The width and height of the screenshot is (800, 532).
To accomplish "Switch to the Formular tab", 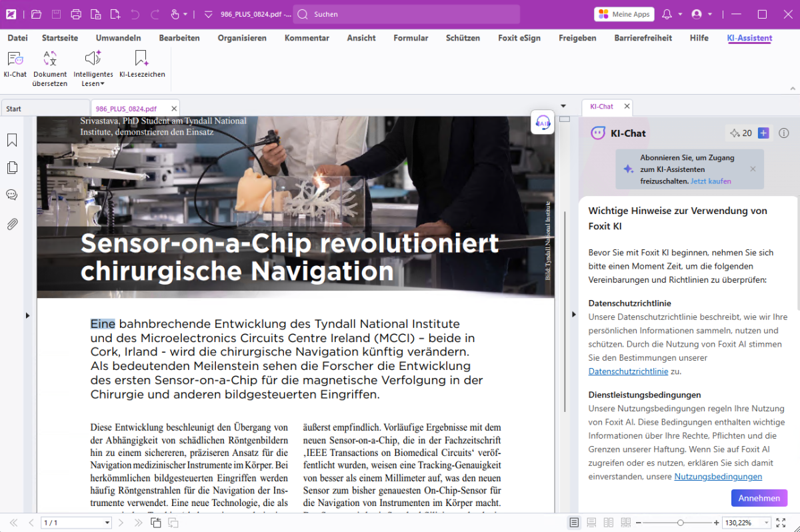I will [411, 38].
